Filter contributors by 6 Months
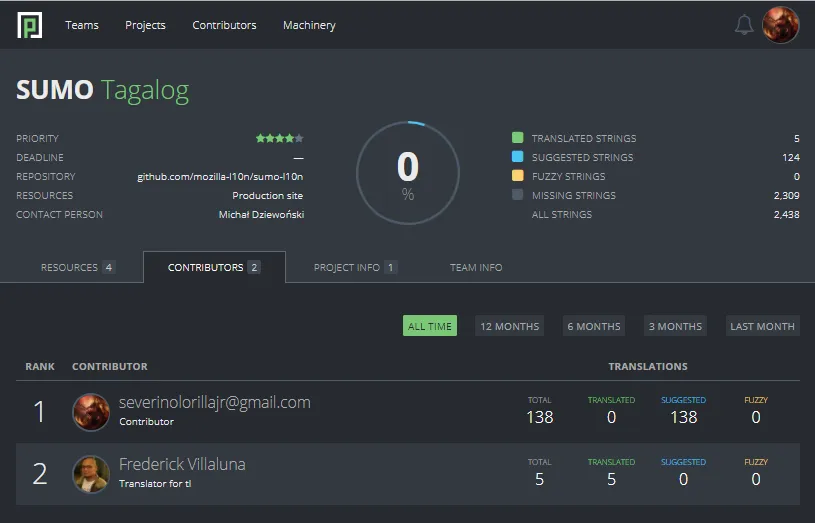Screen dimensions: 815x523 point(594,326)
